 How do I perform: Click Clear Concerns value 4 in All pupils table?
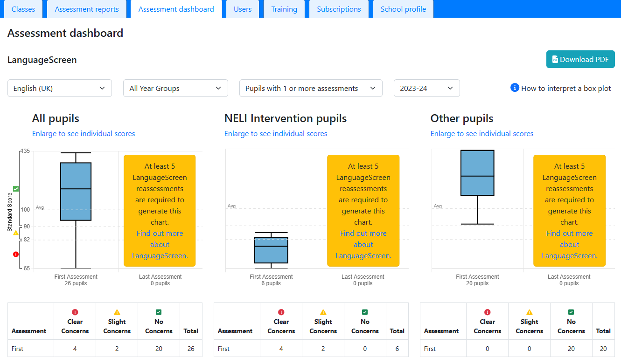[75, 349]
